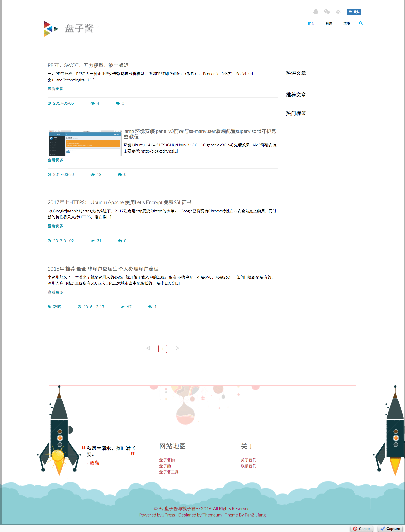
Task: Click 查看更多 under the 深户 article
Action: 55,292
